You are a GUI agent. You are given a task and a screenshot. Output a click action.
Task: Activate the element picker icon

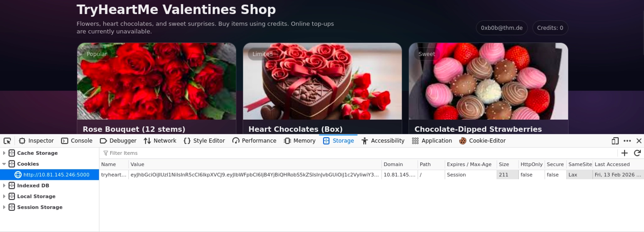pyautogui.click(x=7, y=141)
